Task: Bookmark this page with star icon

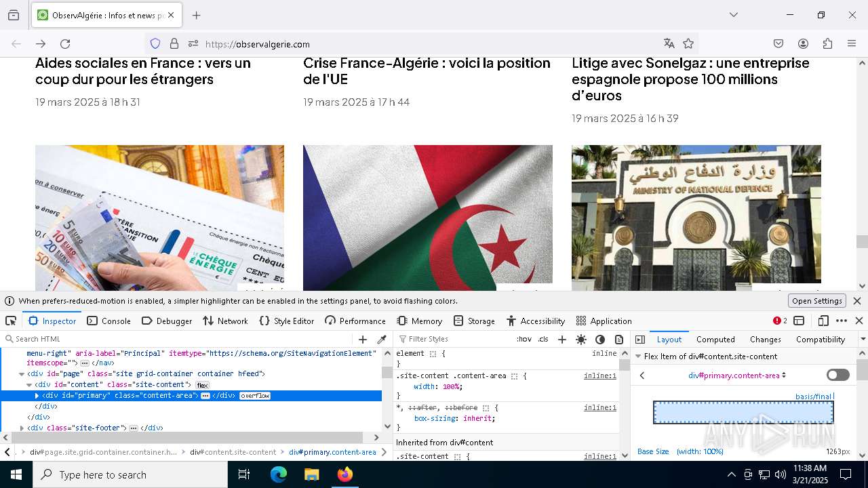Action: click(x=688, y=44)
